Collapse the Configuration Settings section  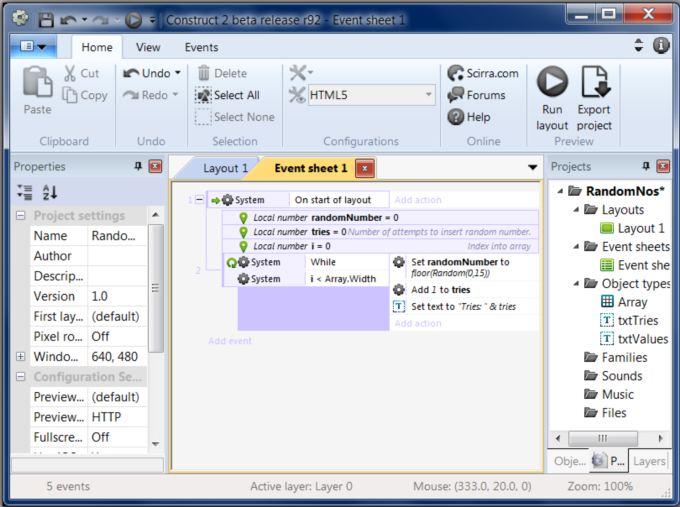tap(20, 376)
